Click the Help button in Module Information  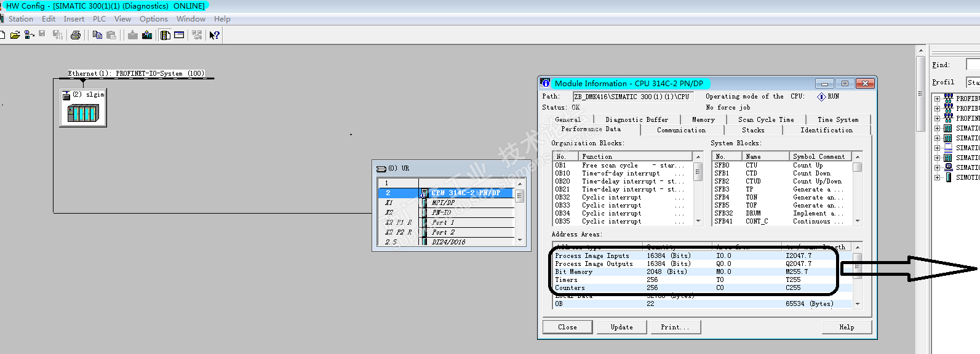point(847,327)
